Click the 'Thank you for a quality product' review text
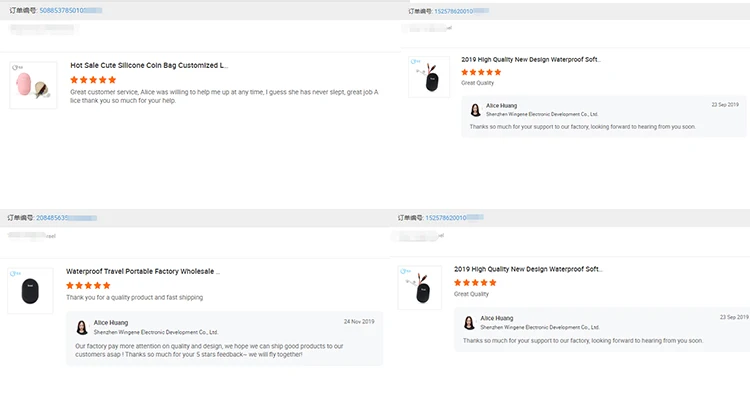This screenshot has height=400, width=750. (x=134, y=298)
